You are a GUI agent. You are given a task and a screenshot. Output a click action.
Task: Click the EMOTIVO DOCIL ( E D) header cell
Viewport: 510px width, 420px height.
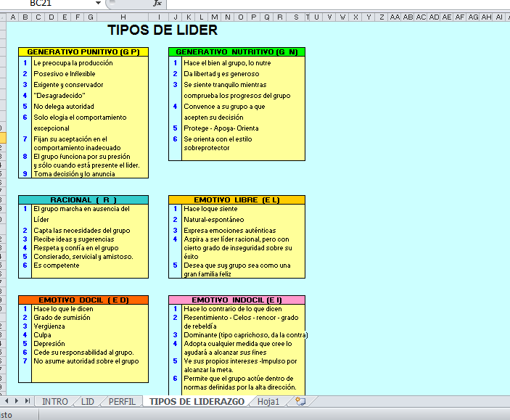tap(83, 300)
